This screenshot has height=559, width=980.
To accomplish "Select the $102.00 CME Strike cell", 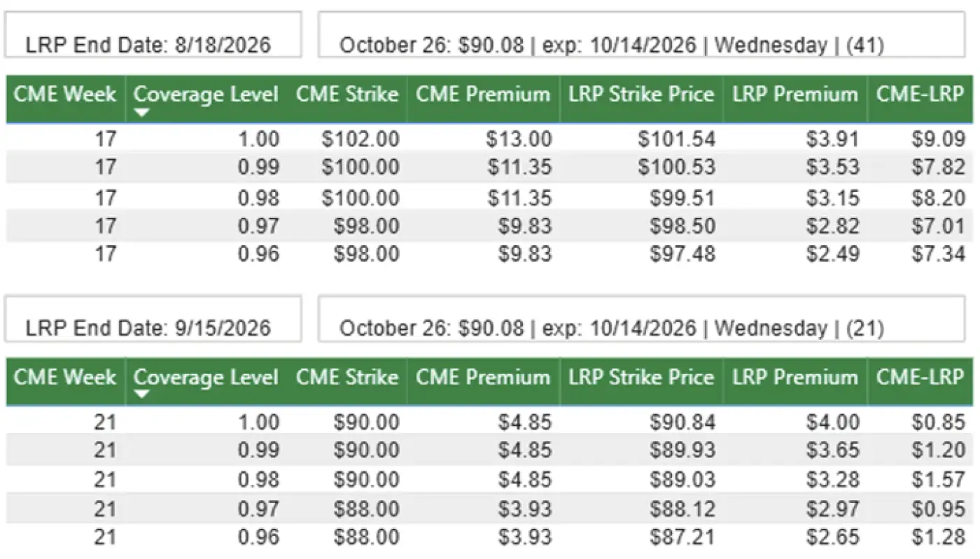I will coord(360,139).
